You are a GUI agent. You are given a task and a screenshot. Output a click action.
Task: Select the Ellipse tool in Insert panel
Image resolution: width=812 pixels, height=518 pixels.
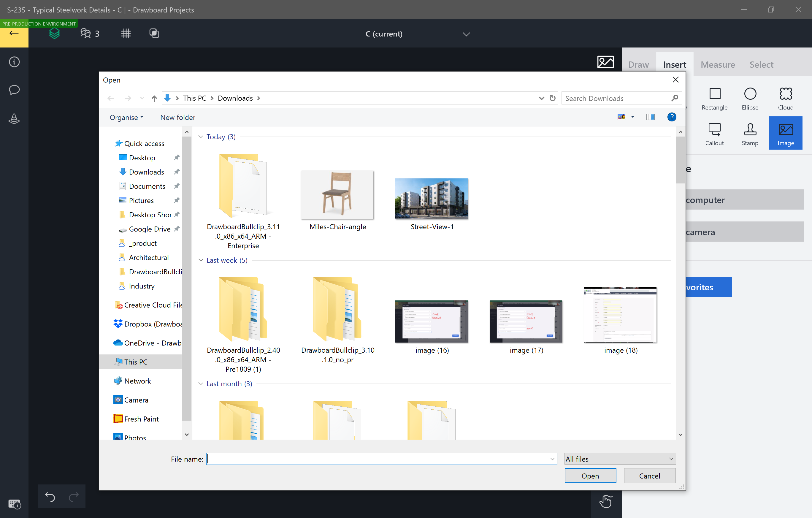coord(750,98)
